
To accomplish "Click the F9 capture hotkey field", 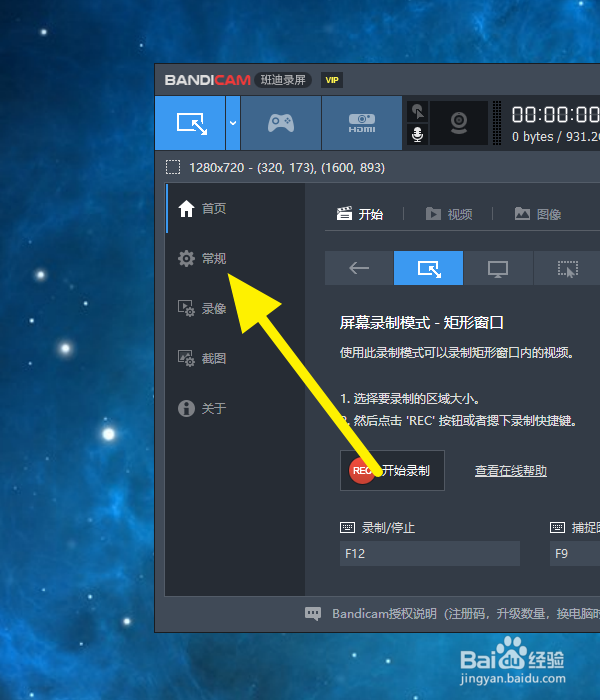I will tap(575, 554).
